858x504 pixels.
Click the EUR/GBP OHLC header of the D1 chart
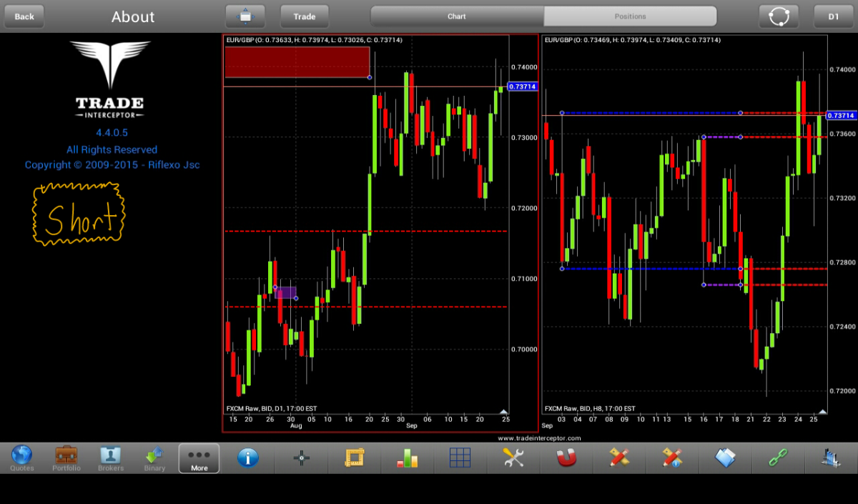click(x=314, y=40)
